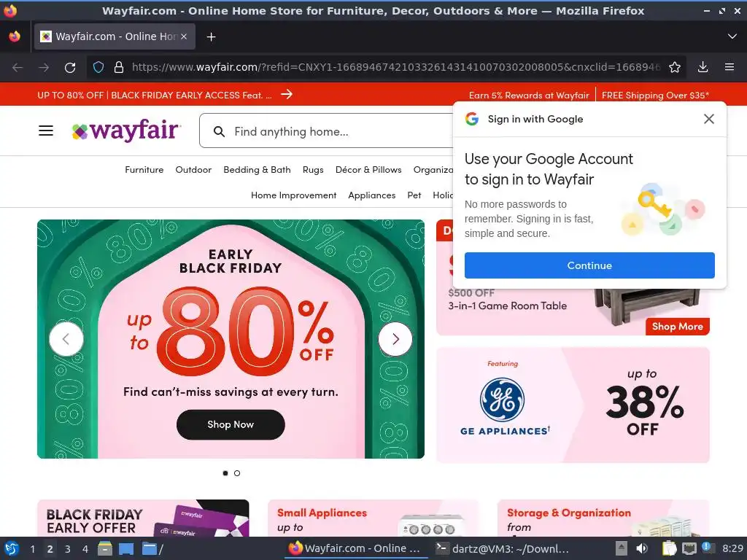Click Continue to sign in with Google
The height and width of the screenshot is (560, 747).
589,265
